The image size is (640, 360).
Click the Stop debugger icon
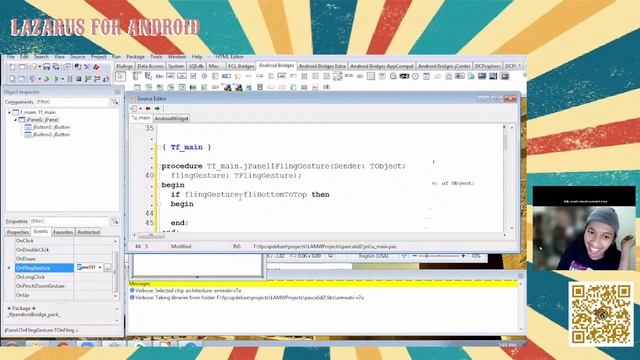click(79, 79)
